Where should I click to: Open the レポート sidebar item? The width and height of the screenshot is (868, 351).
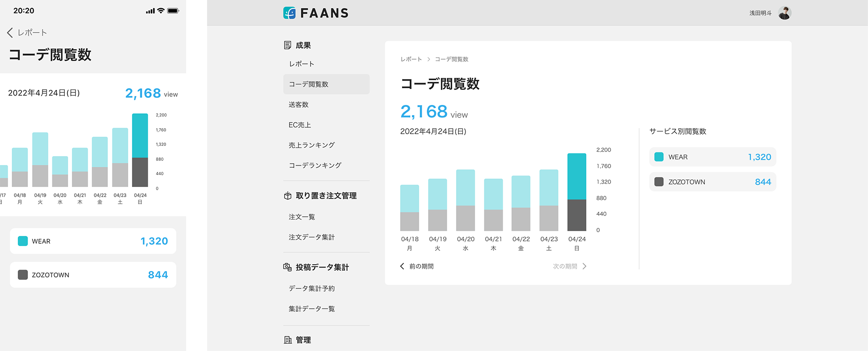[x=301, y=64]
